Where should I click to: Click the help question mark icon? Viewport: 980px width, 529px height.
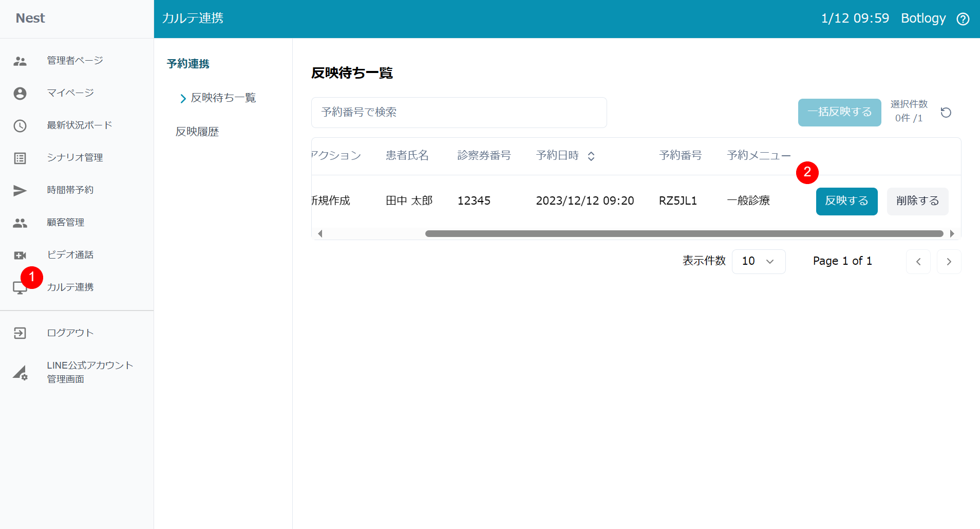[x=963, y=19]
